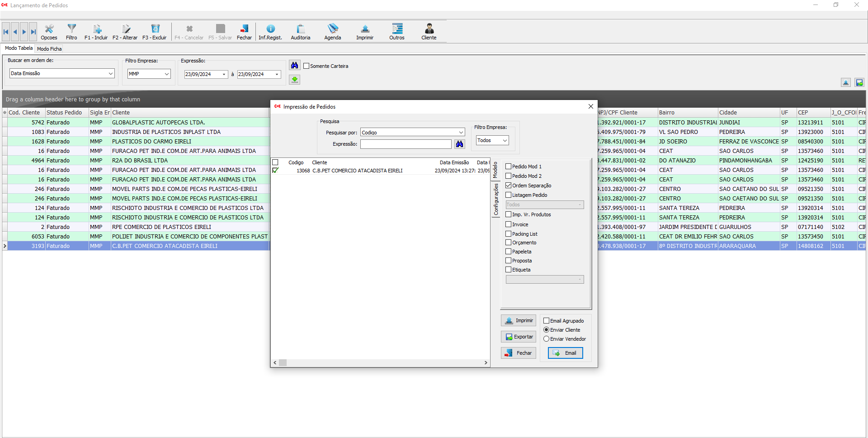The image size is (868, 438).
Task: Click F1 - Incluir to add order
Action: click(96, 32)
